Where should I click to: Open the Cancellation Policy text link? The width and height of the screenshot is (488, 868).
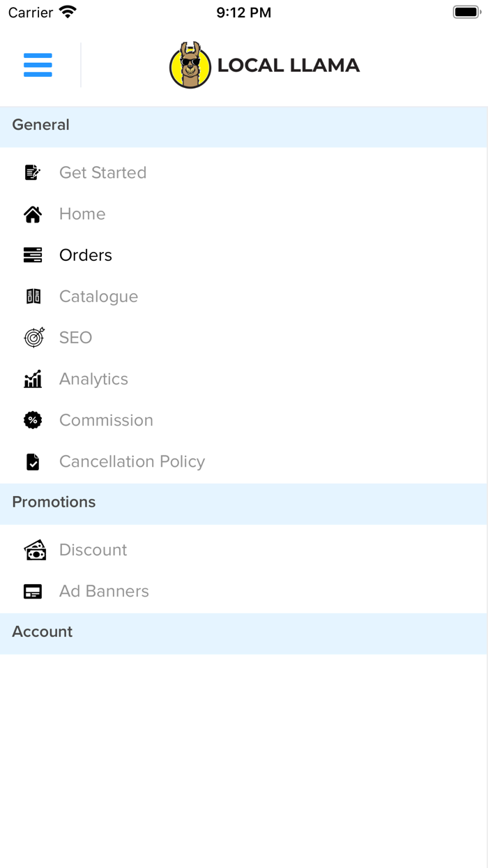coord(132,461)
